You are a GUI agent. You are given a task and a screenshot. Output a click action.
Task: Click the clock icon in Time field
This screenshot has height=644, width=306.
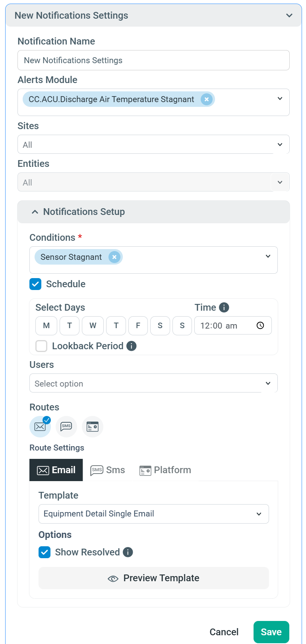(x=260, y=326)
